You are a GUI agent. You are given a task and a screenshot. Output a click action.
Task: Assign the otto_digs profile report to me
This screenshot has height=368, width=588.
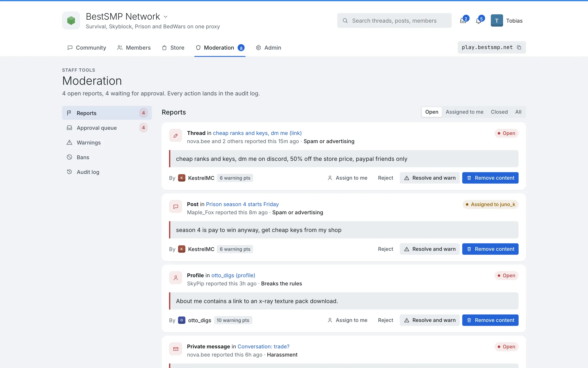(347, 320)
